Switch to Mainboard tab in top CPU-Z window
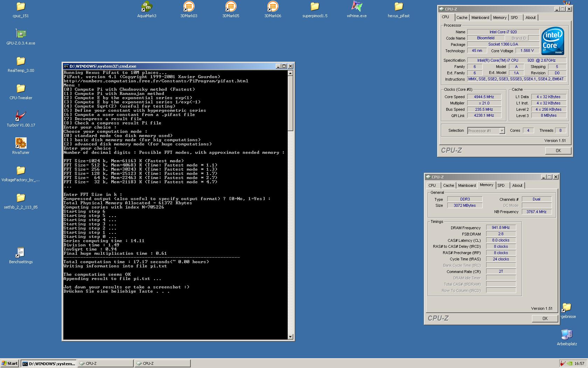Viewport: 588px width, 368px height. coord(480,18)
